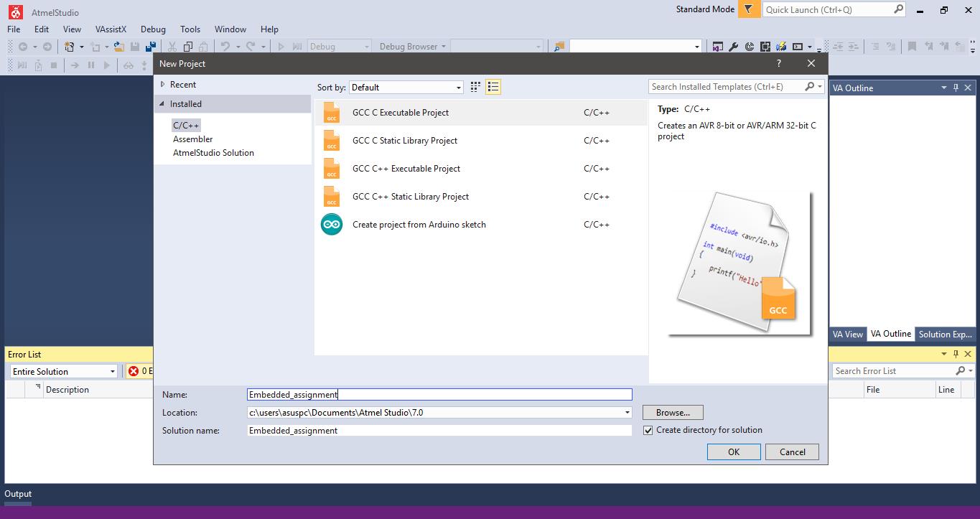Image resolution: width=980 pixels, height=519 pixels.
Task: Click the New Project toolbar icon
Action: (70, 47)
